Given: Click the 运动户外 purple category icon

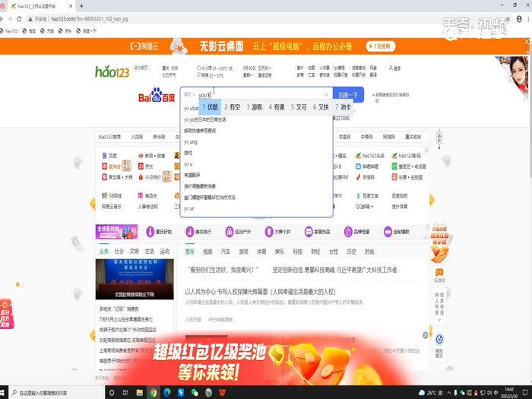Looking at the screenshot, I should [230, 232].
